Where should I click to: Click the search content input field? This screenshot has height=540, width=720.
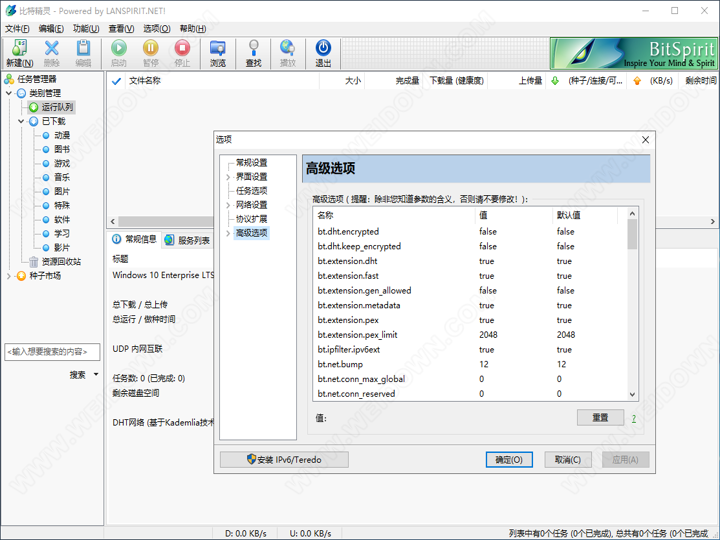point(52,352)
